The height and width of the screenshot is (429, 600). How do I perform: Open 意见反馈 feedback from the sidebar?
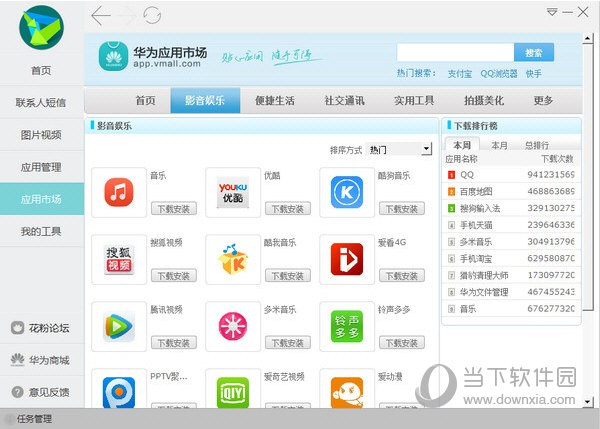(x=41, y=392)
